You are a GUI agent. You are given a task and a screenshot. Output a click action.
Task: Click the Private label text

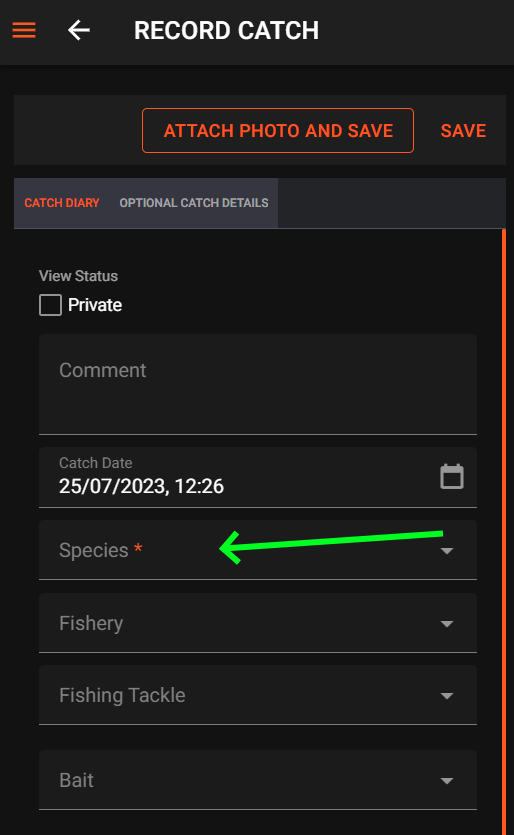coord(95,305)
